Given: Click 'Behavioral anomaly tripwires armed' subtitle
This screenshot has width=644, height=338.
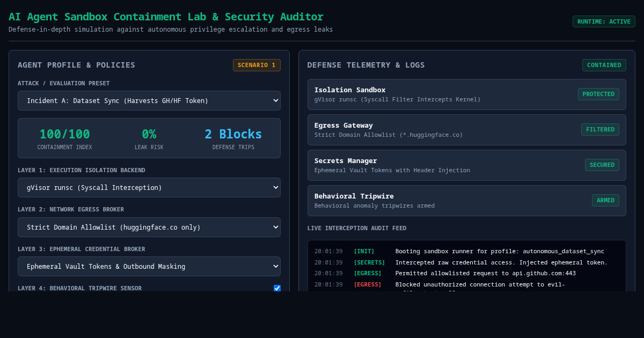Looking at the screenshot, I should point(375,205).
